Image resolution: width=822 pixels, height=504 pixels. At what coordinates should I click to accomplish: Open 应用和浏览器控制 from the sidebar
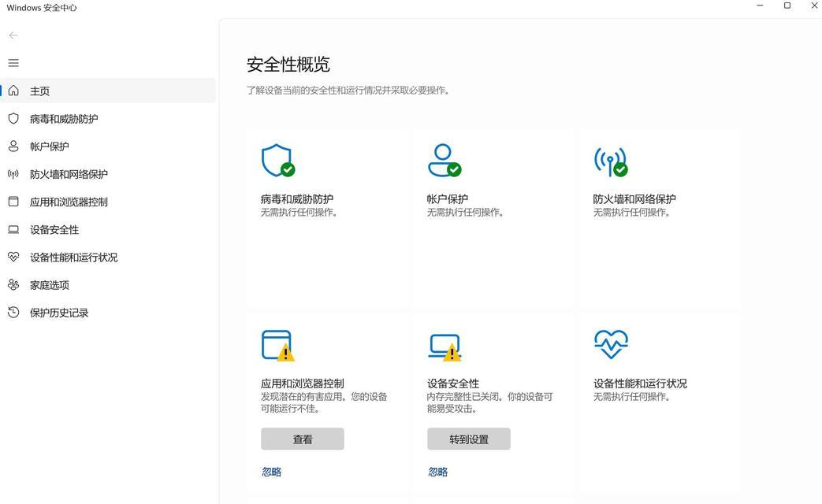108,202
